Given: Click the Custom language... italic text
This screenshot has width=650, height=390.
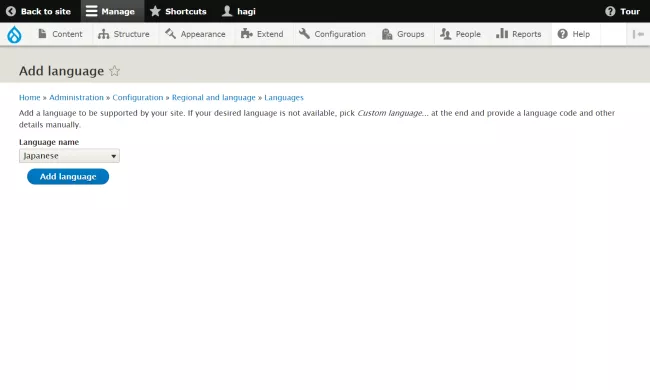Looking at the screenshot, I should pyautogui.click(x=393, y=113).
